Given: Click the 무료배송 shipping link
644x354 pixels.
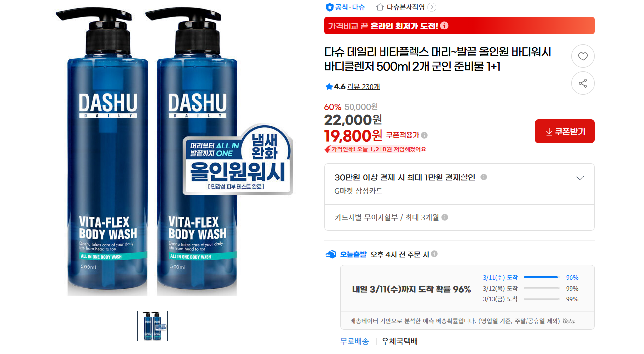Looking at the screenshot, I should click(x=354, y=341).
